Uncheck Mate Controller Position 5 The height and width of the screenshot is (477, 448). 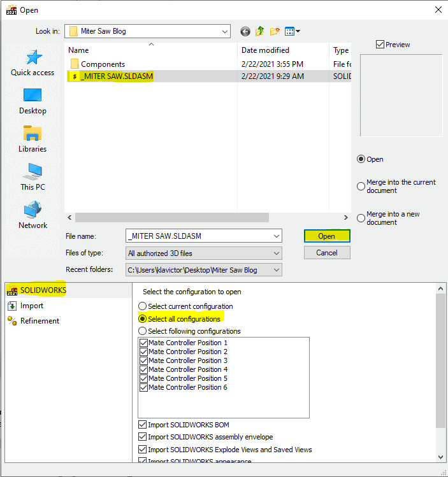point(143,378)
